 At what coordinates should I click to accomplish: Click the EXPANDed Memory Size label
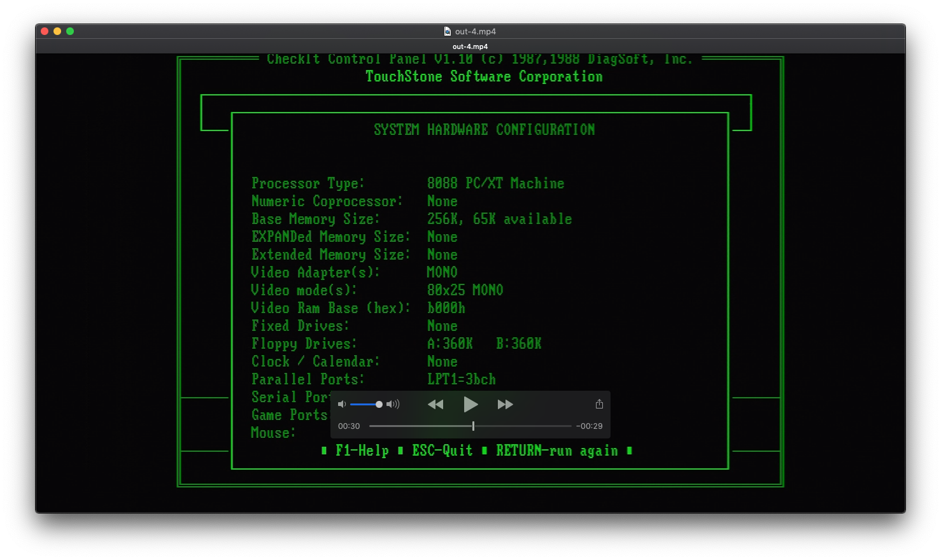point(331,237)
